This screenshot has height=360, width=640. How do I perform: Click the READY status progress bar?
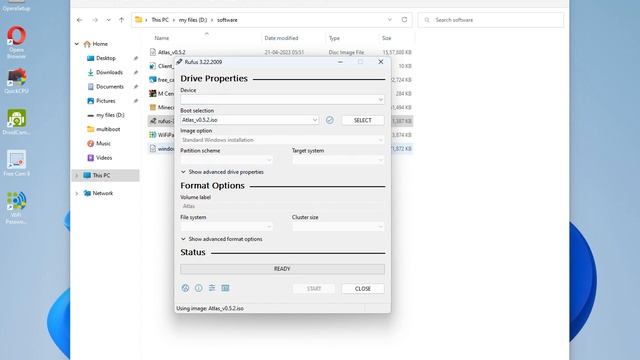tap(282, 269)
